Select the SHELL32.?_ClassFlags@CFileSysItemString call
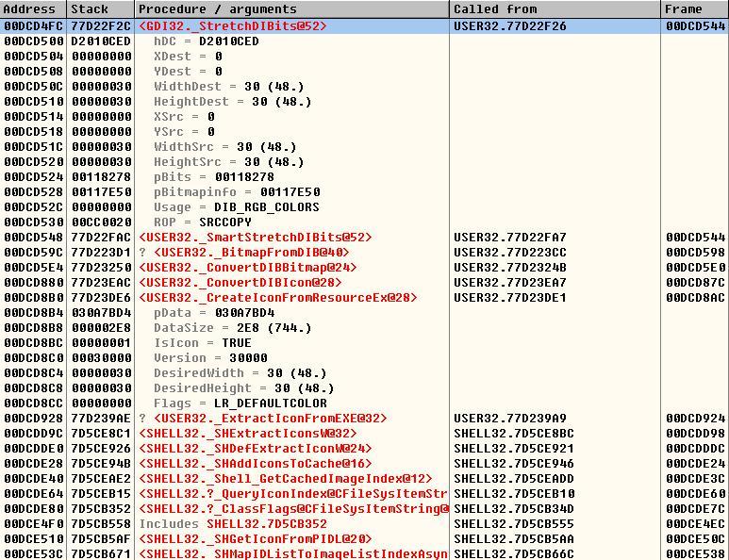This screenshot has width=729, height=560. tap(293, 509)
